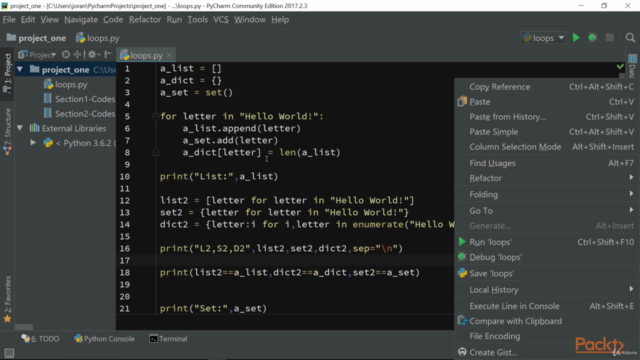
Task: Choose Find Usages from context menu
Action: (546, 163)
